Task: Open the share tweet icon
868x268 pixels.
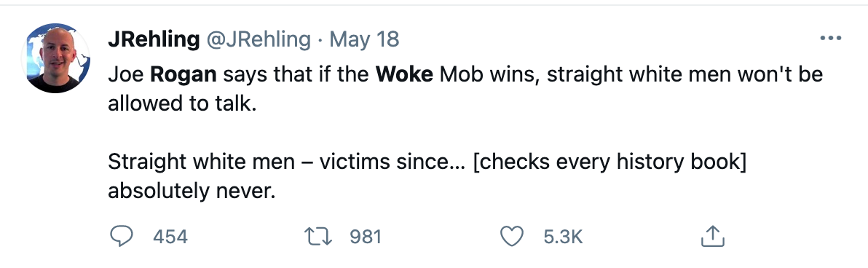Action: (712, 237)
